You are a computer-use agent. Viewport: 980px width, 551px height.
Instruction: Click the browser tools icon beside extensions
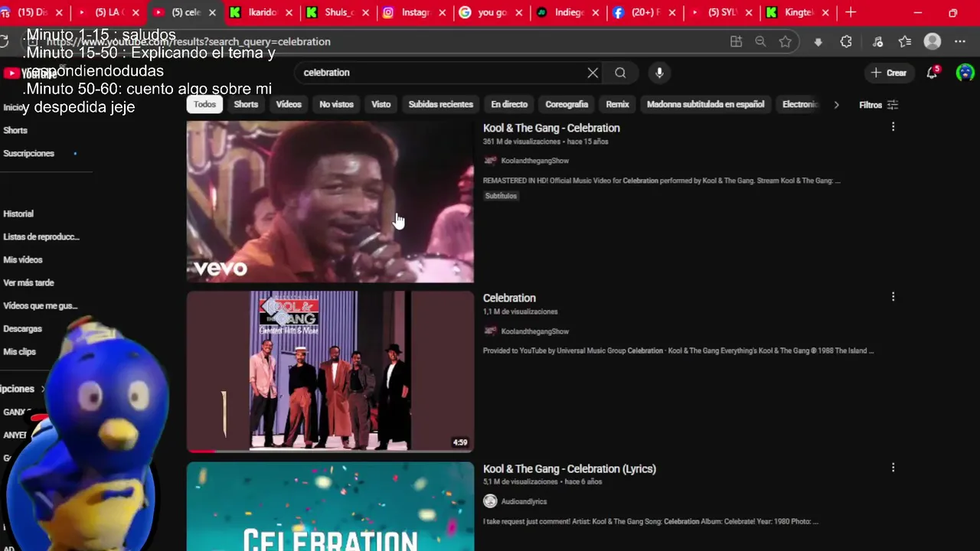877,41
